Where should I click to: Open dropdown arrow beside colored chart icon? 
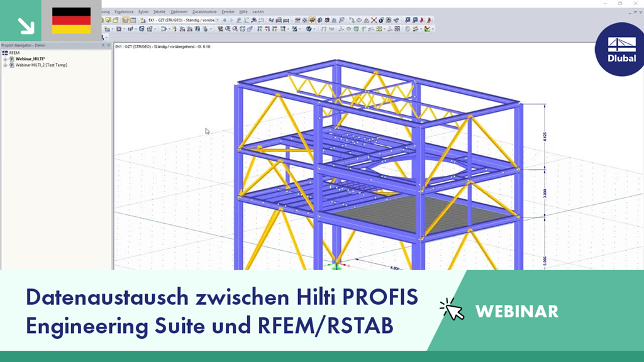pos(433,29)
